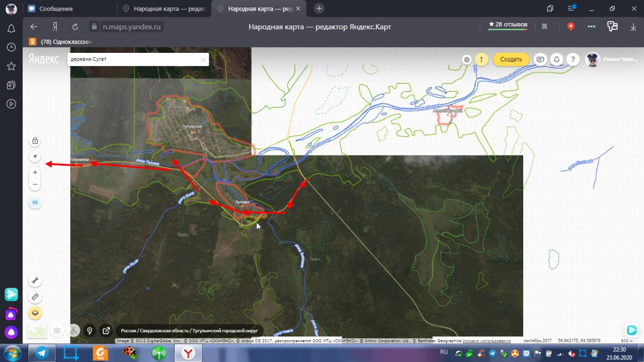Open the sidebar history clock
The image size is (644, 362).
pyautogui.click(x=11, y=47)
